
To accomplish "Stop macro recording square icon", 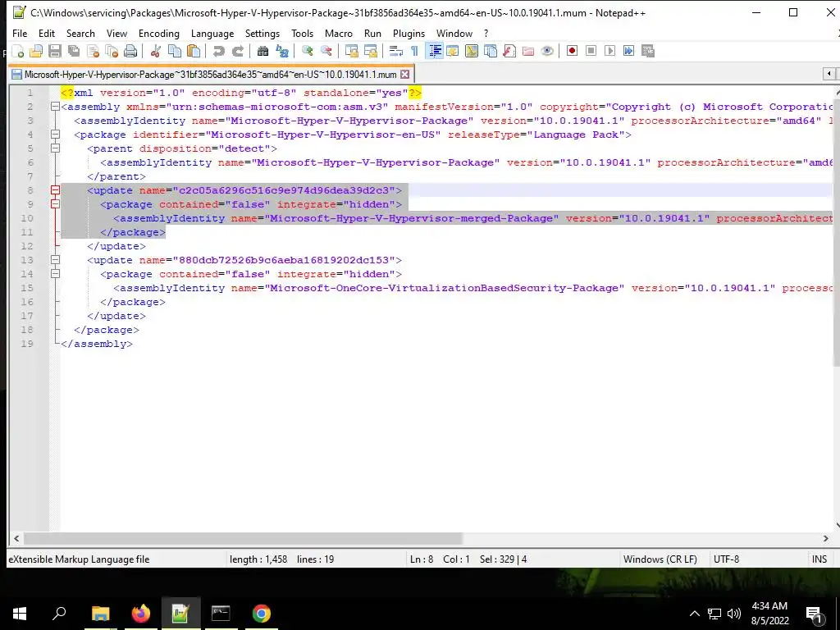I will pos(591,51).
